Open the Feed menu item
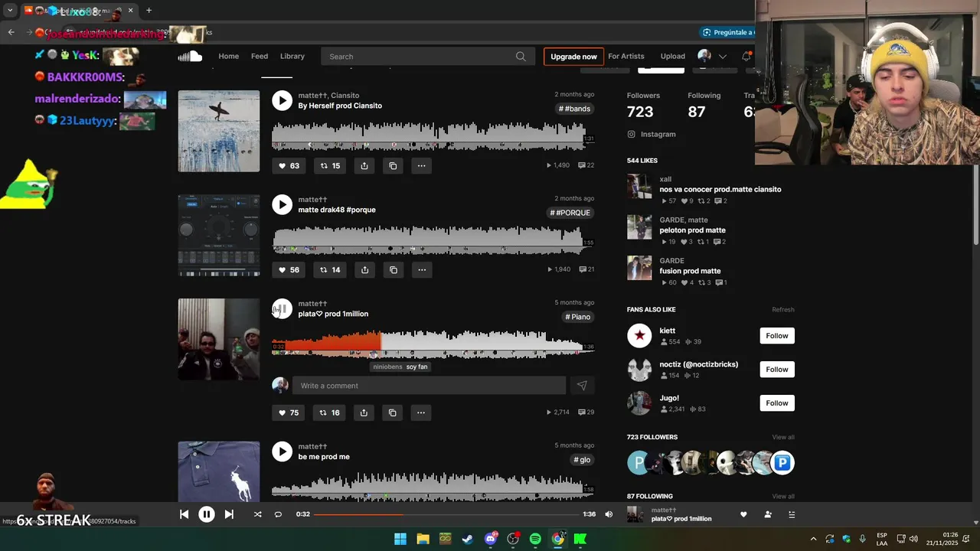 tap(260, 56)
